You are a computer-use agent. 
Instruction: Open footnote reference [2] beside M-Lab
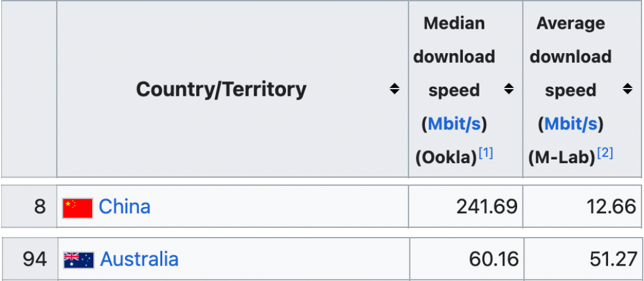[605, 153]
